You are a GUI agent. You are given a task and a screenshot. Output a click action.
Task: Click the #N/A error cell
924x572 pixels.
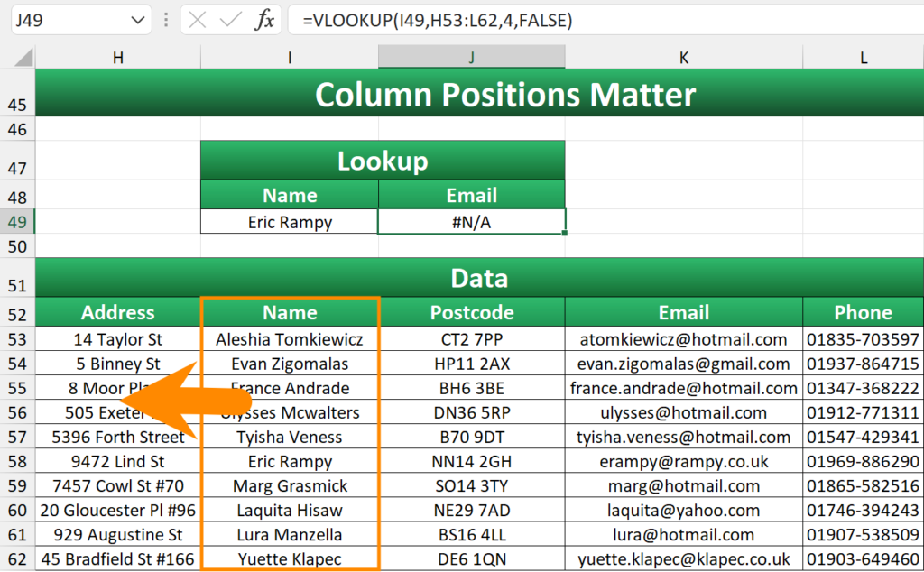click(x=471, y=222)
